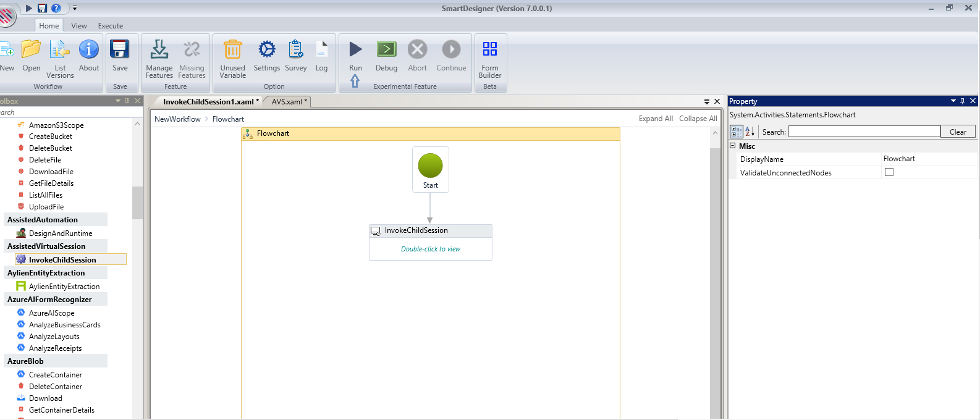Start Debug mode from ribbon
The image size is (980, 420).
386,51
